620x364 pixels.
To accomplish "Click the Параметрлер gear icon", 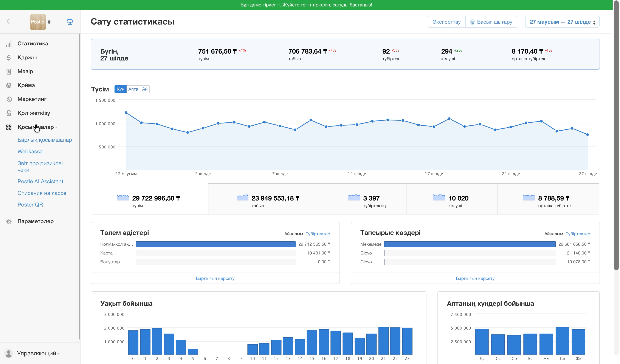I will 9,222.
